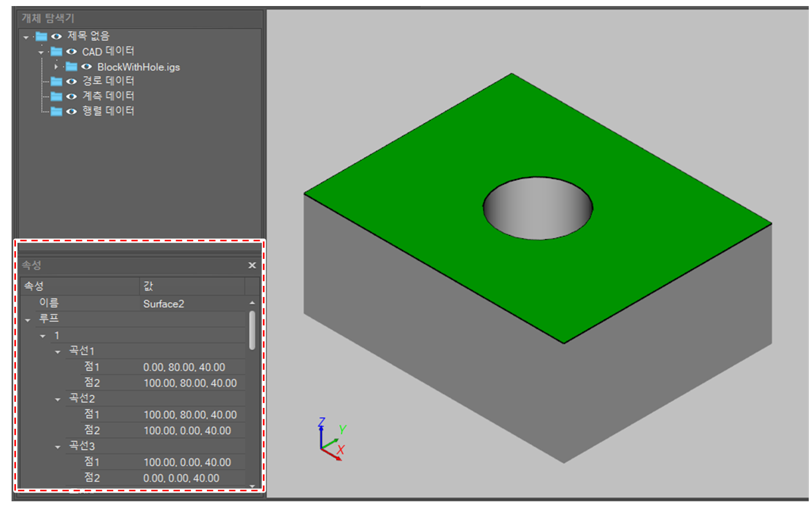Select the BlockWithHole.igs file icon
This screenshot has height=509, width=812.
(x=72, y=67)
